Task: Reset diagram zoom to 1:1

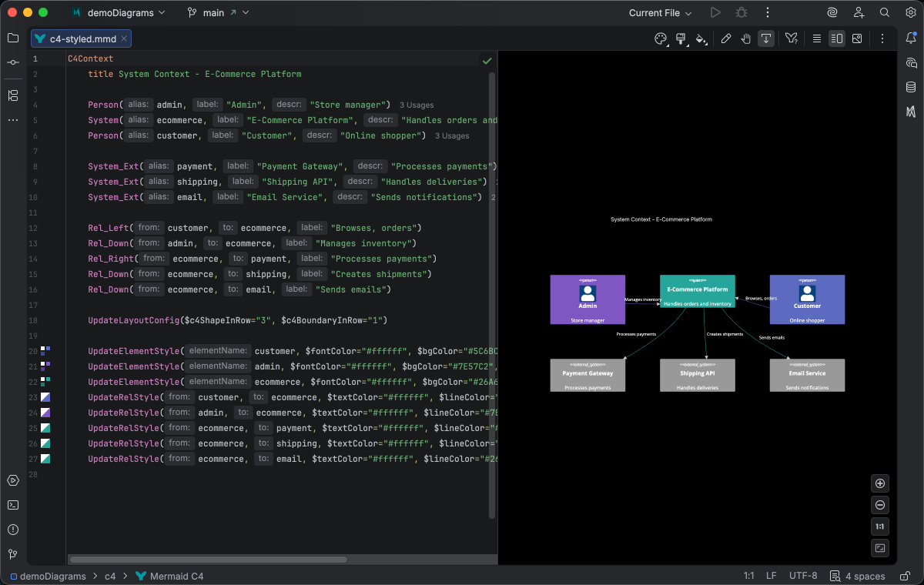Action: (880, 526)
